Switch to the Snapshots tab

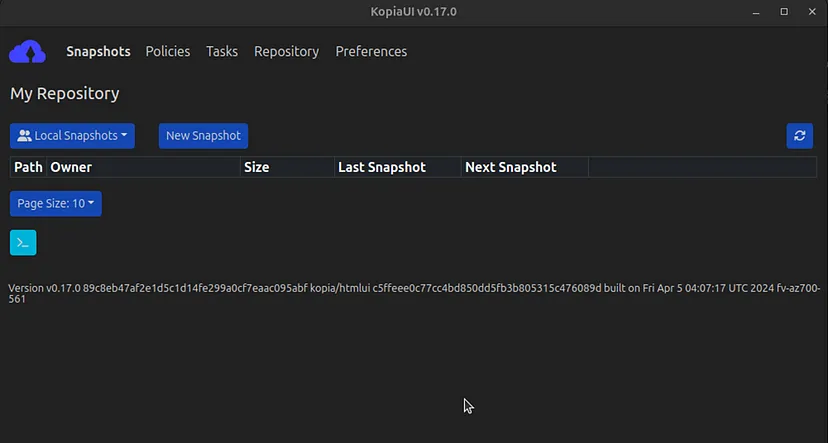(x=98, y=51)
